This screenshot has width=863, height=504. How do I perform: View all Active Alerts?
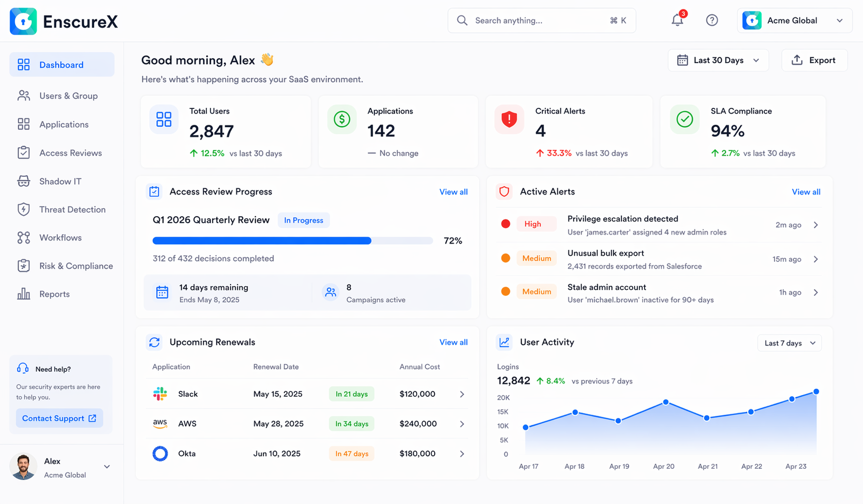pos(806,191)
